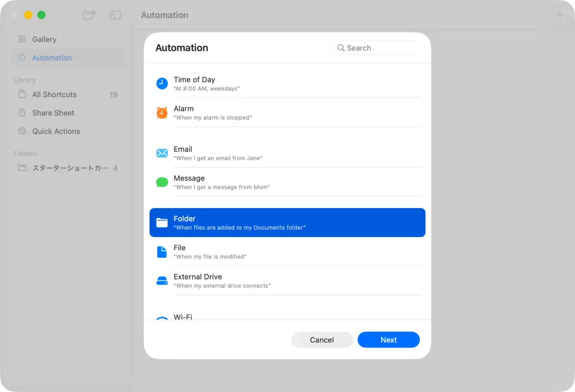Click the Time of Day clock icon
This screenshot has width=575, height=392.
click(x=162, y=84)
